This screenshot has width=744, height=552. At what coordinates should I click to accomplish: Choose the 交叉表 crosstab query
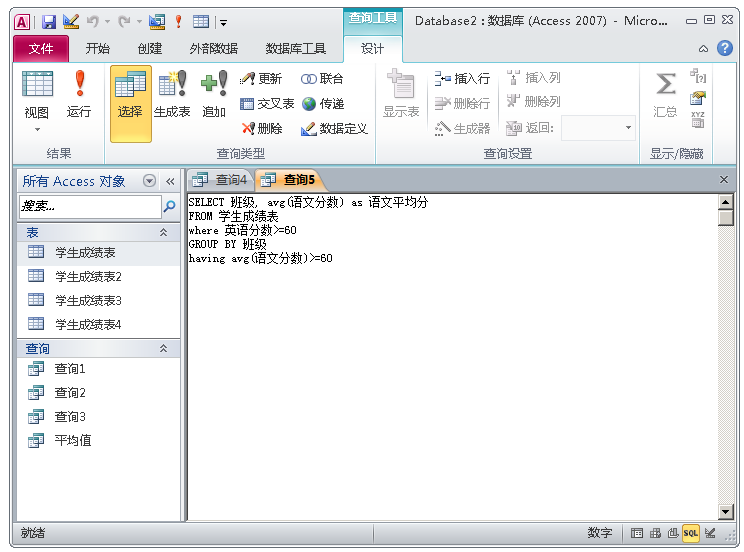tap(267, 103)
